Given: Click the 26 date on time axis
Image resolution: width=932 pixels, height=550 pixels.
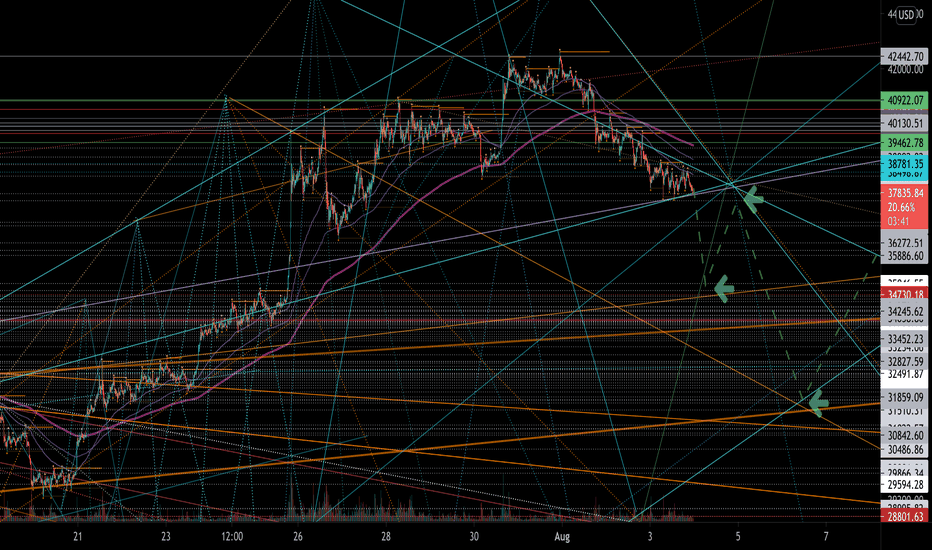Looking at the screenshot, I should (298, 537).
